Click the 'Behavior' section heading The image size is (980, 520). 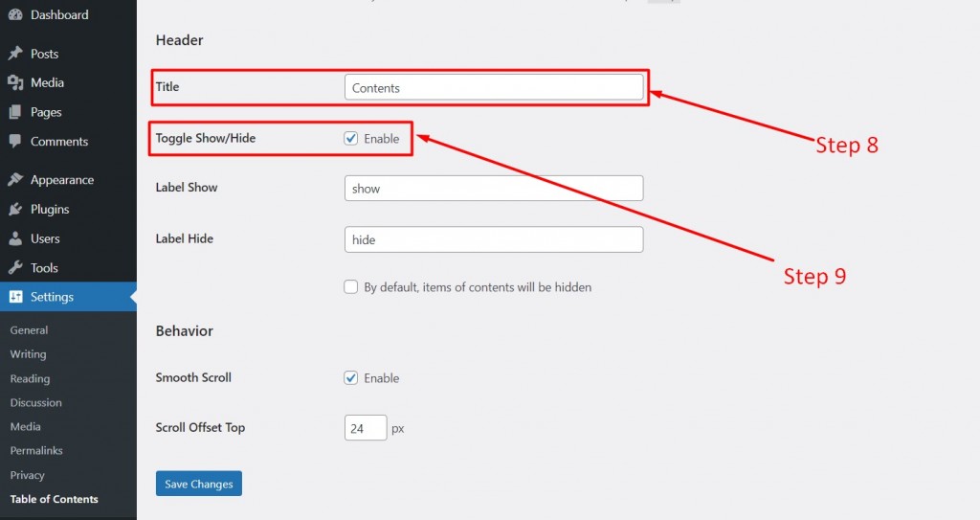click(x=185, y=331)
